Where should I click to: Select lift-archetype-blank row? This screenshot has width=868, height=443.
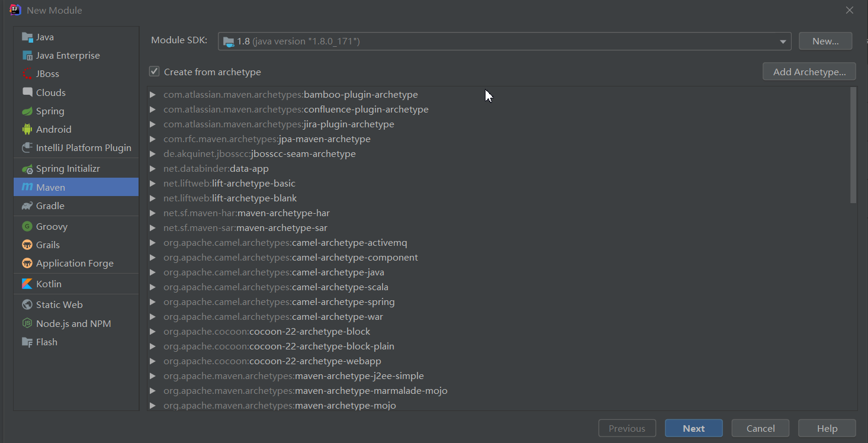[499, 198]
